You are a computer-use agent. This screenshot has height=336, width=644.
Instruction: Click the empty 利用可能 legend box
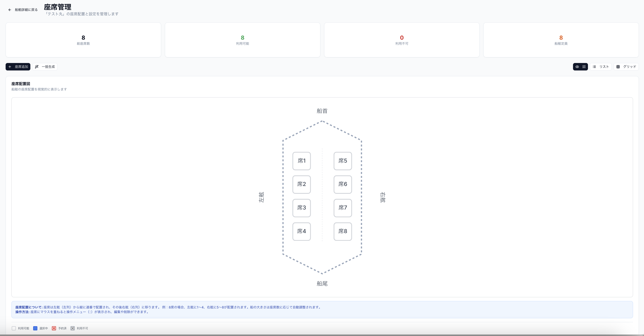(14, 328)
